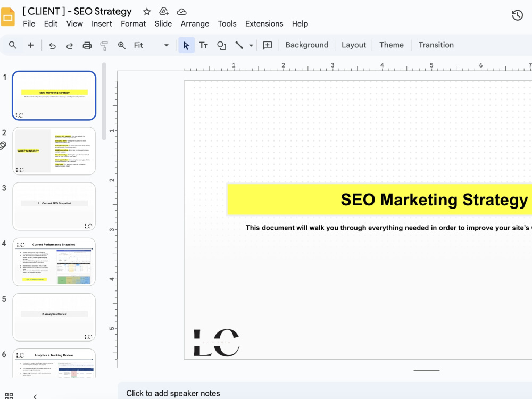The height and width of the screenshot is (399, 532).
Task: Click the Transition button
Action: 436,45
